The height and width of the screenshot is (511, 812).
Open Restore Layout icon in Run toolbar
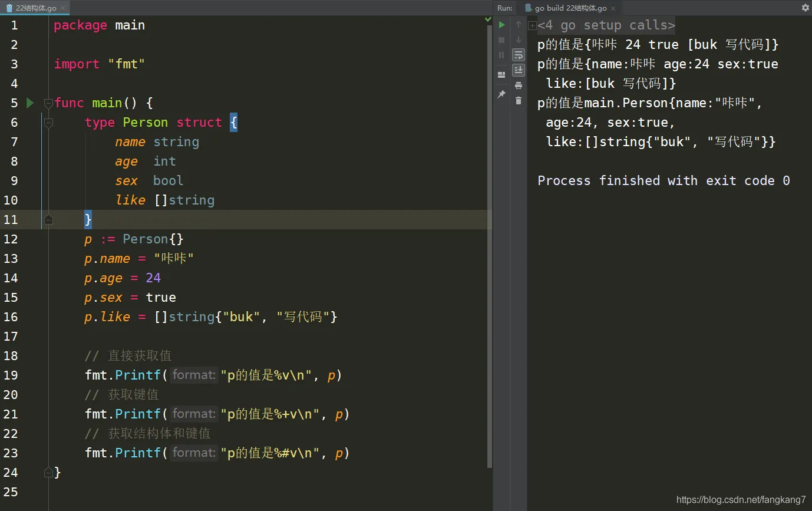coord(501,75)
